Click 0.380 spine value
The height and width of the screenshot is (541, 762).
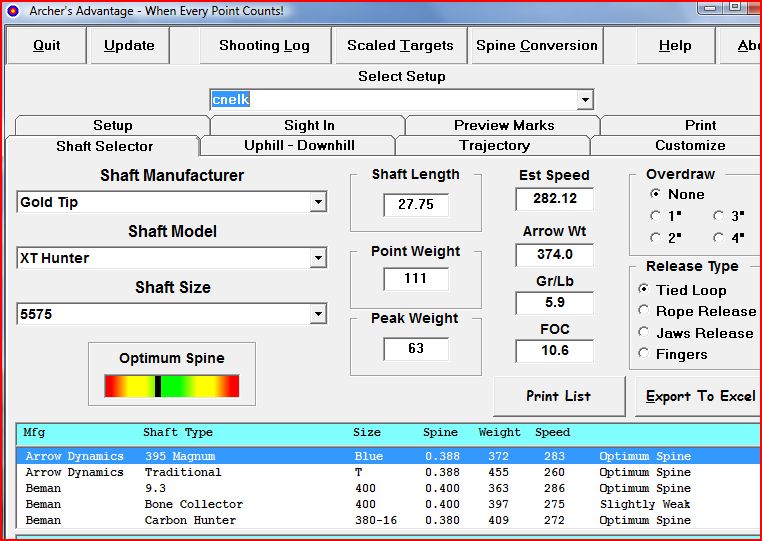tap(442, 520)
